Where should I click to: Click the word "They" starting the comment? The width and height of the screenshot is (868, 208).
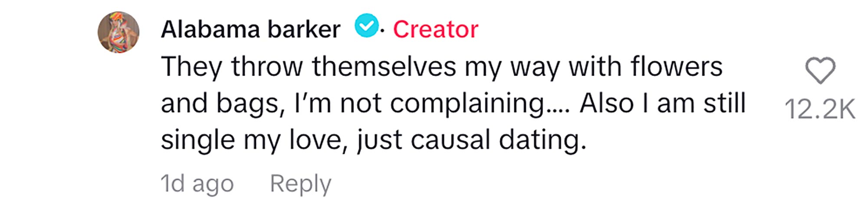(x=191, y=67)
